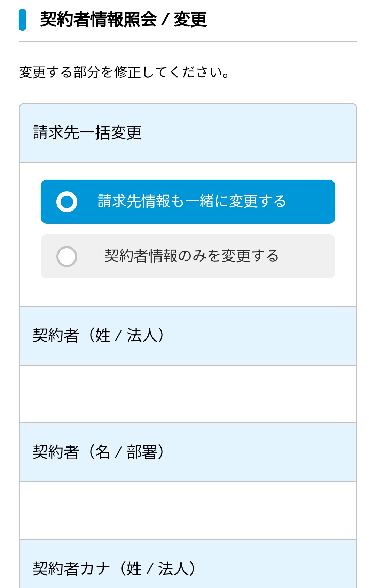Click the gray unselected option bar
Viewport: 369px width, 588px height.
click(x=188, y=256)
